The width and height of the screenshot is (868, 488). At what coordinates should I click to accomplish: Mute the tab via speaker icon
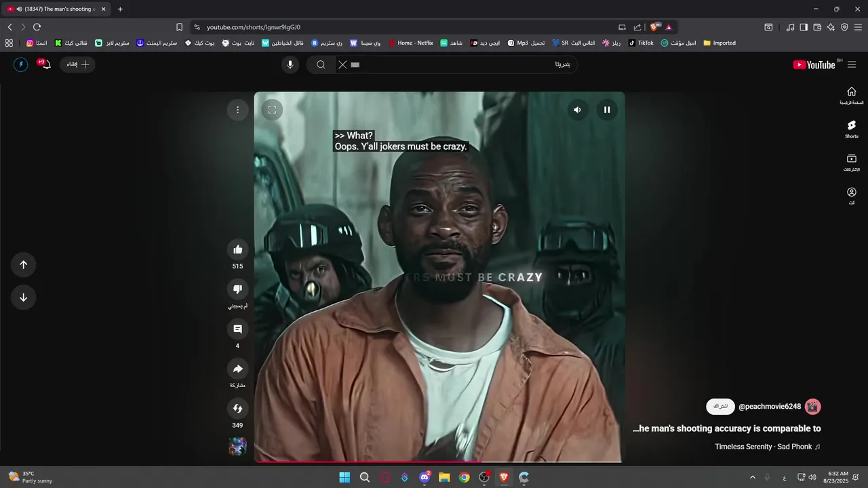click(18, 9)
